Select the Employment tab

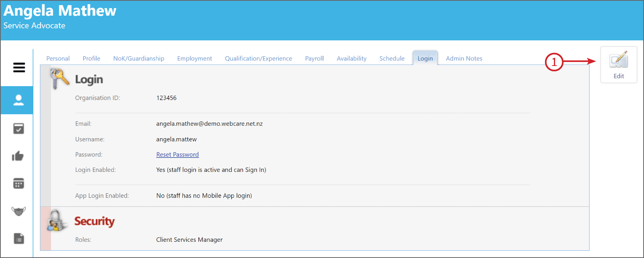(x=194, y=58)
